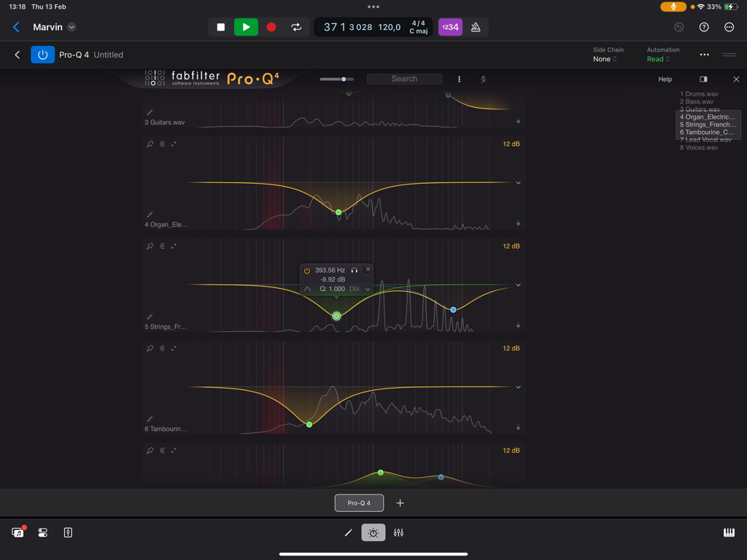Switch to the Pro-Q 4 tab
This screenshot has width=747, height=560.
(359, 502)
